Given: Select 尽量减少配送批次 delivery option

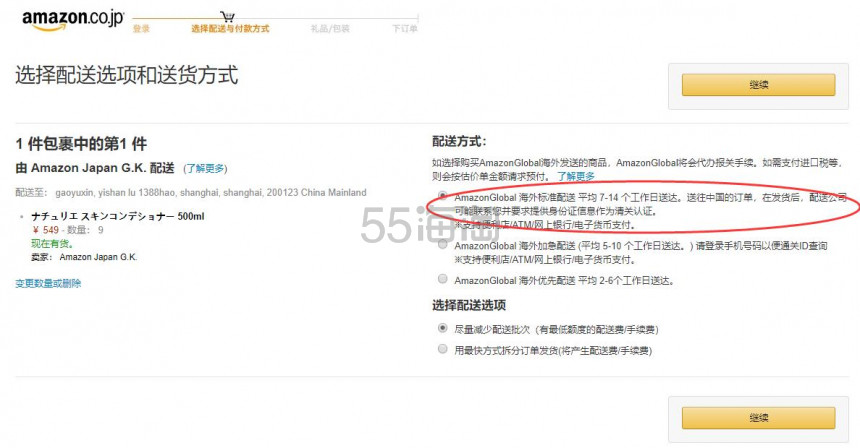Looking at the screenshot, I should [x=443, y=329].
